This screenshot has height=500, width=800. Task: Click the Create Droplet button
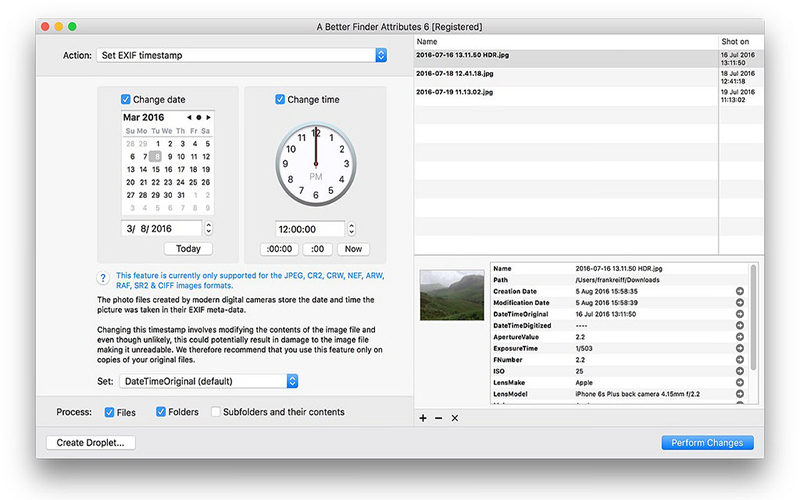[x=90, y=442]
